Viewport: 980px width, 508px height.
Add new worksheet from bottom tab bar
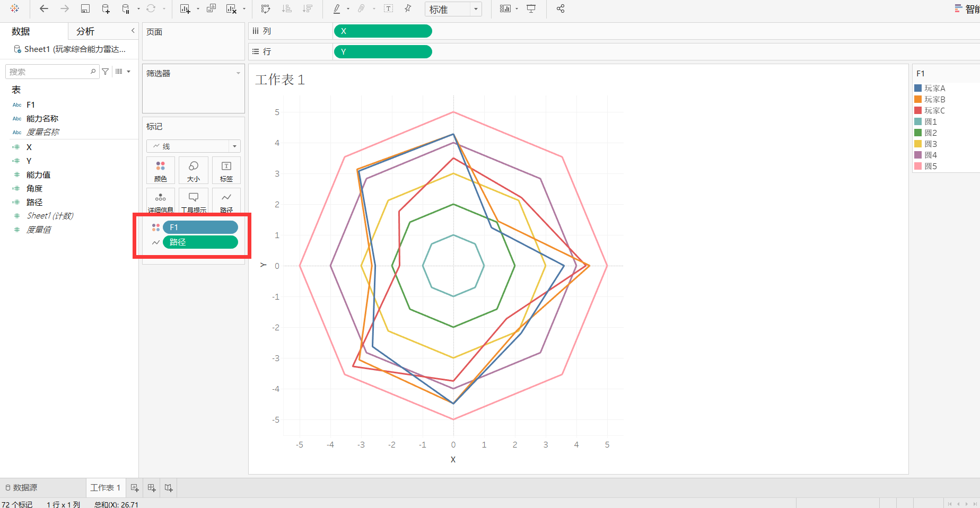coord(135,488)
